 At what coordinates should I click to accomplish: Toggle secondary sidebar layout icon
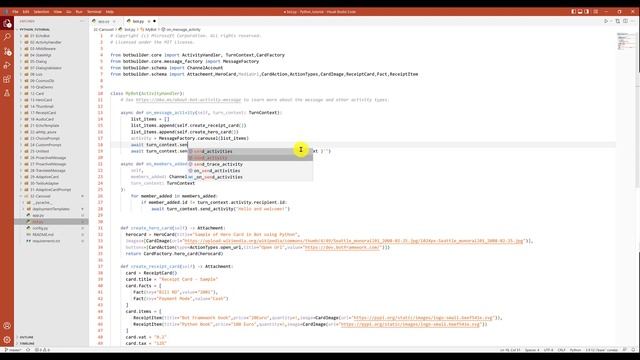(x=587, y=12)
